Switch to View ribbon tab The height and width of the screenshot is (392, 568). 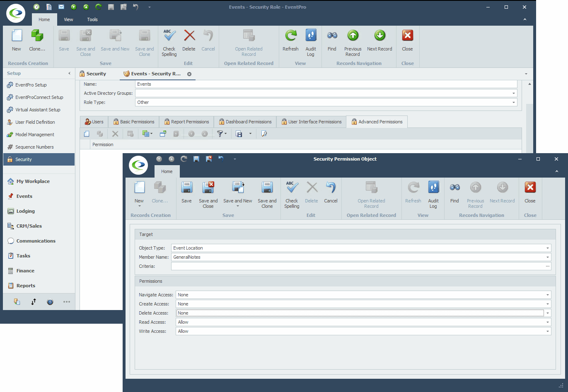pyautogui.click(x=68, y=19)
